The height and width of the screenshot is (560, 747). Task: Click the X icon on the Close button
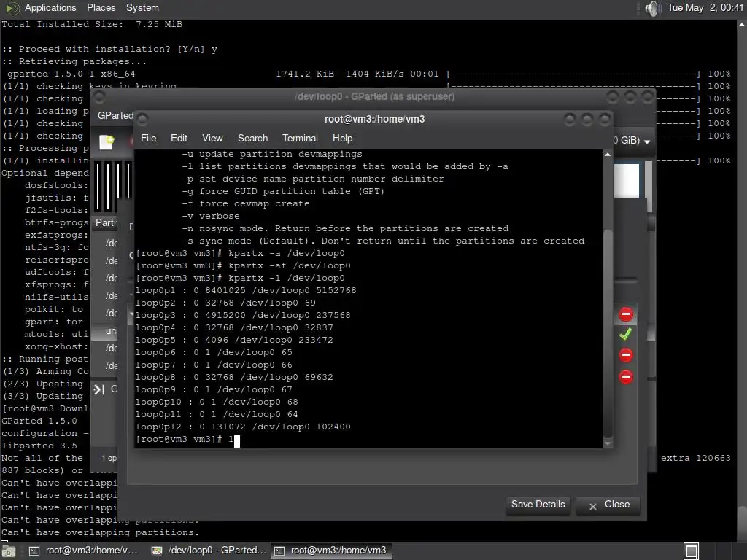point(592,507)
